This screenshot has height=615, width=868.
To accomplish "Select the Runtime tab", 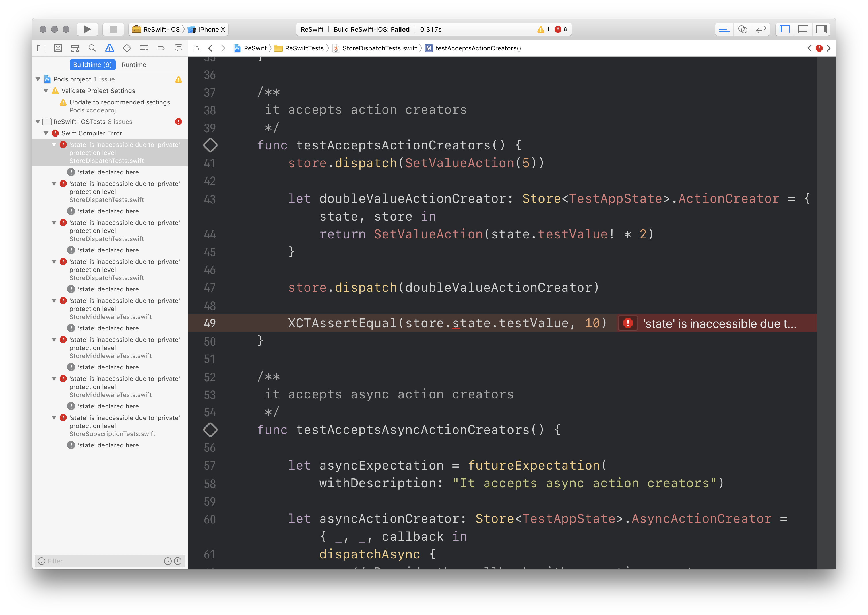I will [134, 65].
